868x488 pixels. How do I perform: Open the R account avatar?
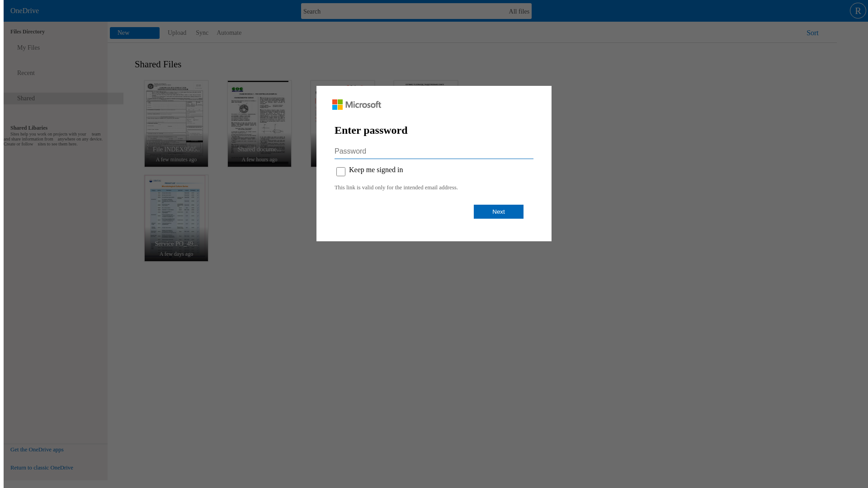tap(858, 11)
